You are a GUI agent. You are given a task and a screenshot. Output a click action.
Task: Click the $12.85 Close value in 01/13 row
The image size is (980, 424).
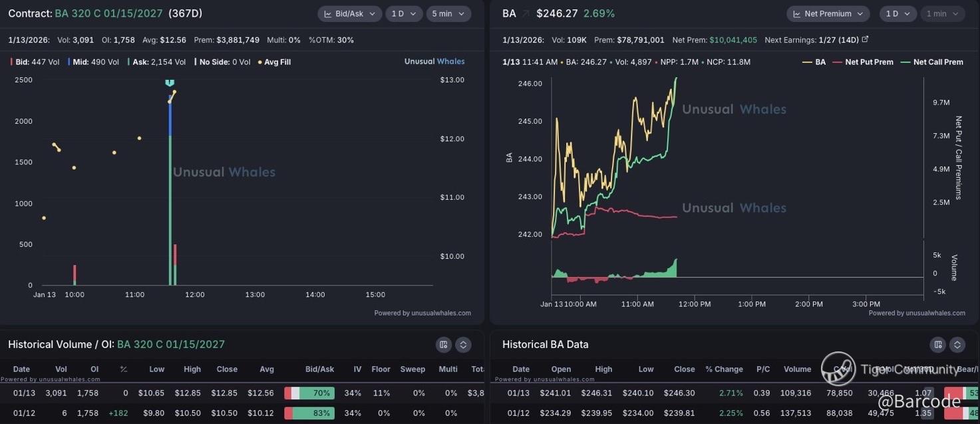click(x=225, y=393)
